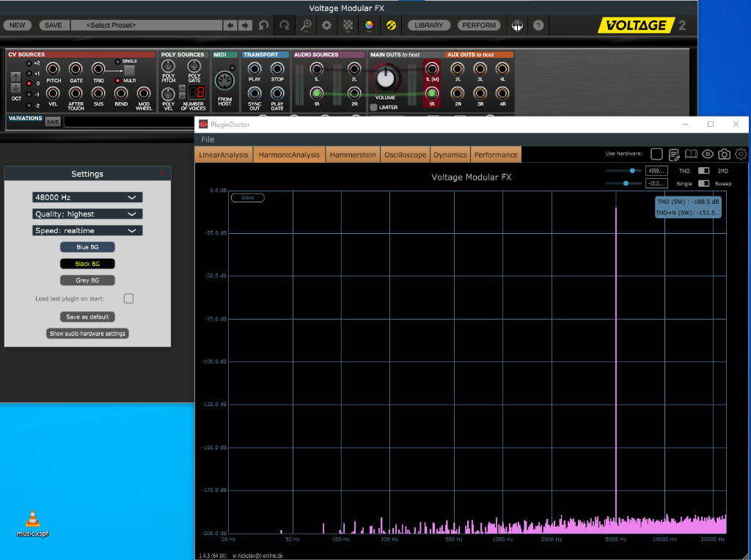
Task: Enable the LIMITER checkbox in Main Outs
Action: [x=373, y=107]
